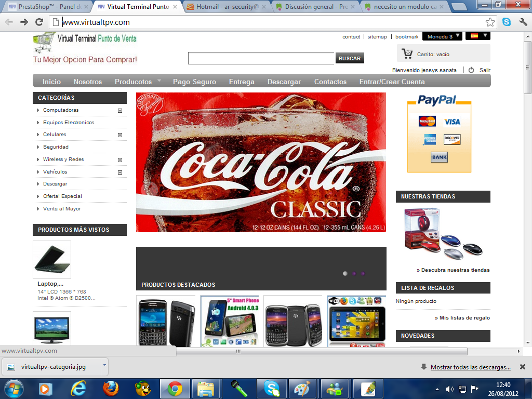This screenshot has height=399, width=532.
Task: Open Chrome wrench settings menu
Action: pos(523,22)
